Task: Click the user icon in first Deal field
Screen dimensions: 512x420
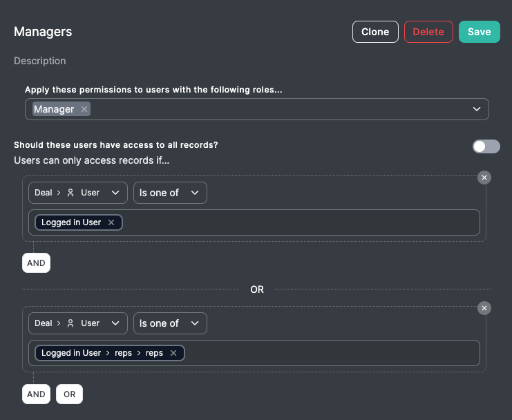Action: 70,193
